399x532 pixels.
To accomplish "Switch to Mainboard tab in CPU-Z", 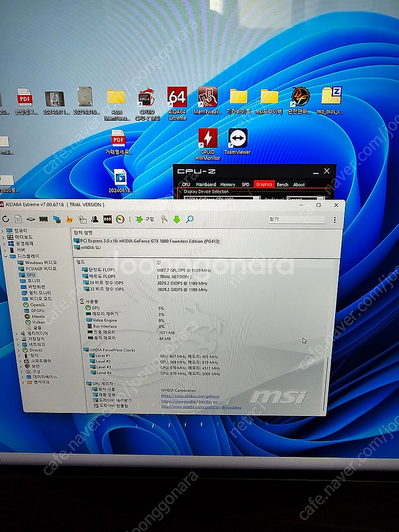I will coord(206,184).
